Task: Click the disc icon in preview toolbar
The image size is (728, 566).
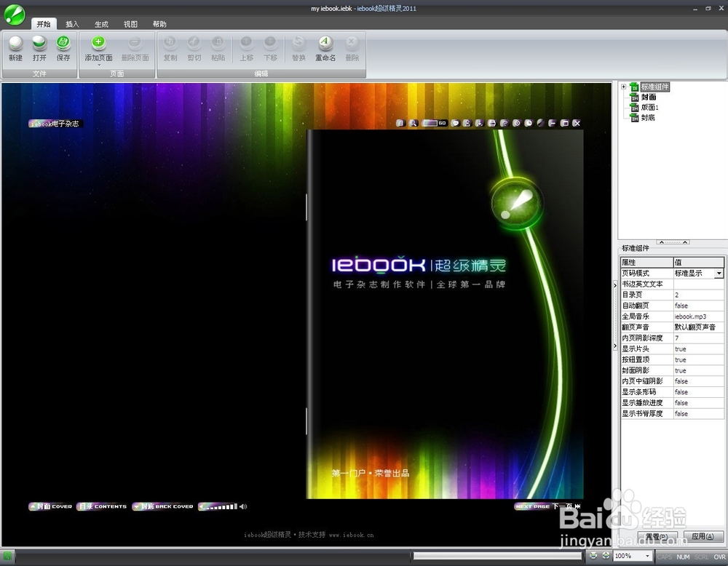Action: point(516,123)
